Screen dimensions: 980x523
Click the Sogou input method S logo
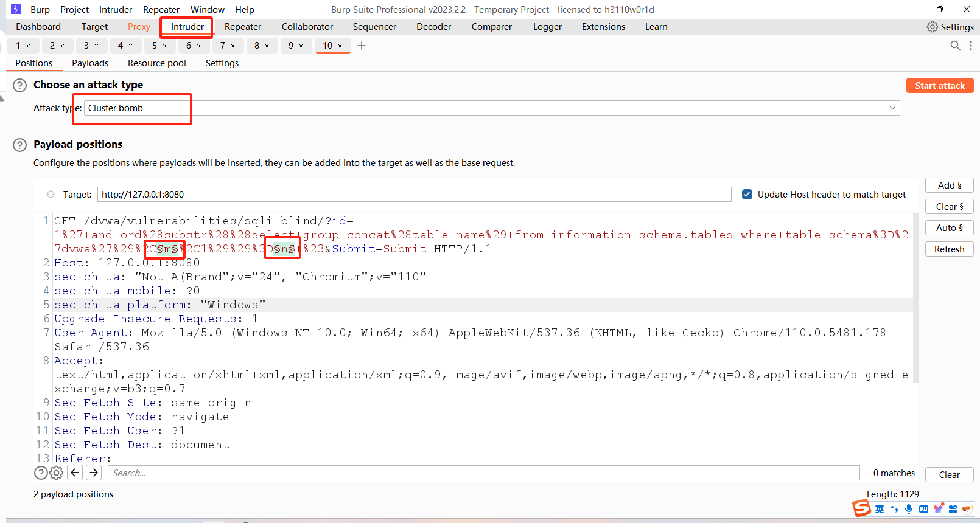(x=861, y=508)
